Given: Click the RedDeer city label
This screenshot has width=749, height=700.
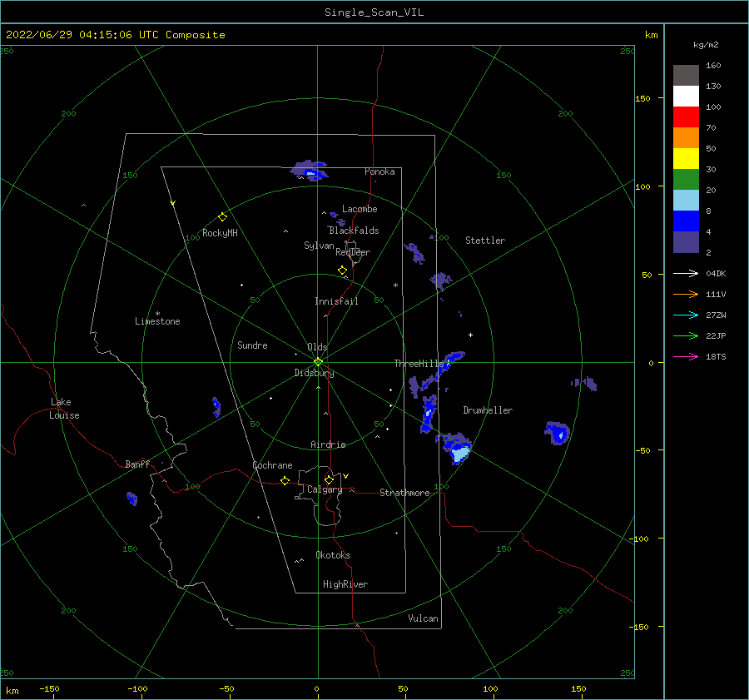Looking at the screenshot, I should (353, 252).
